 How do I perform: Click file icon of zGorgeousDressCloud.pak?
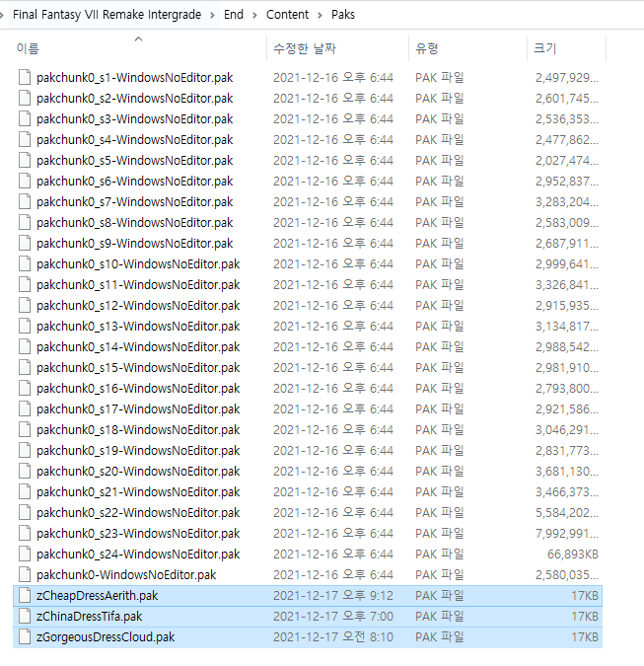click(25, 636)
